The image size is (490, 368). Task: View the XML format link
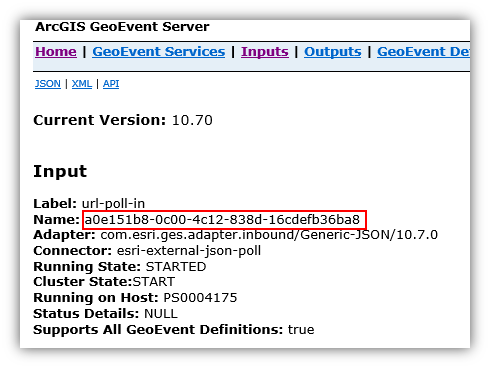(x=82, y=84)
